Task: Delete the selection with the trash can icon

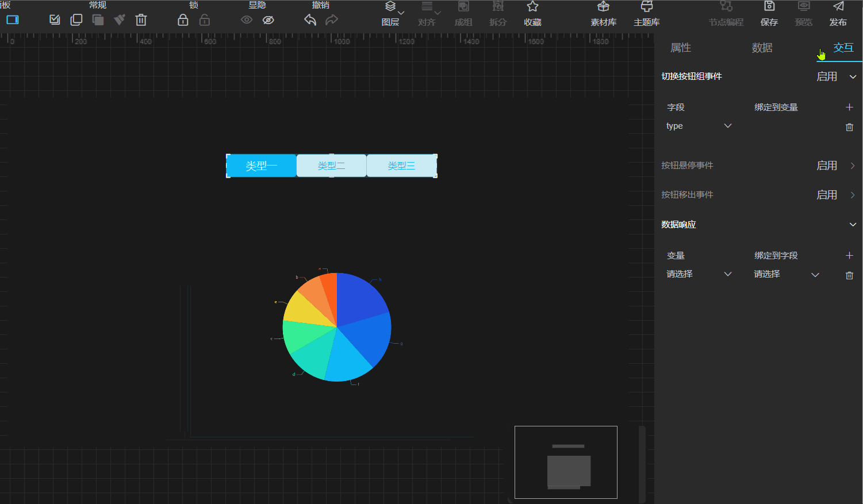Action: pos(141,20)
